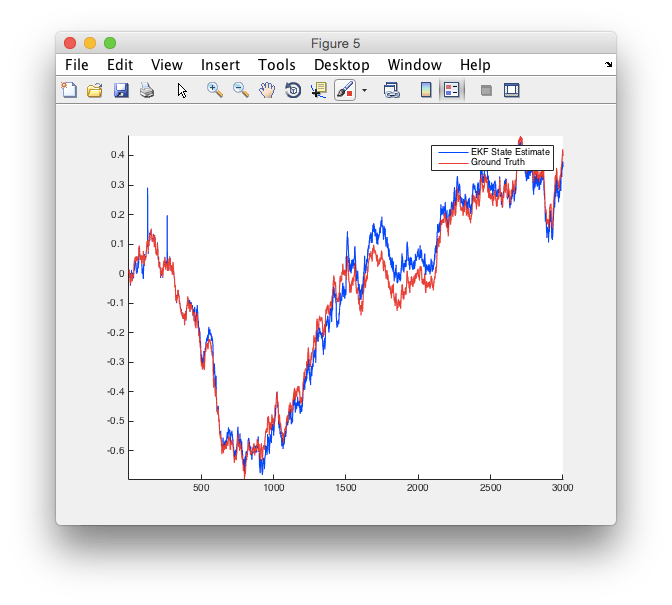Click the x-axis tick label 3000
672x605 pixels.
click(x=562, y=488)
